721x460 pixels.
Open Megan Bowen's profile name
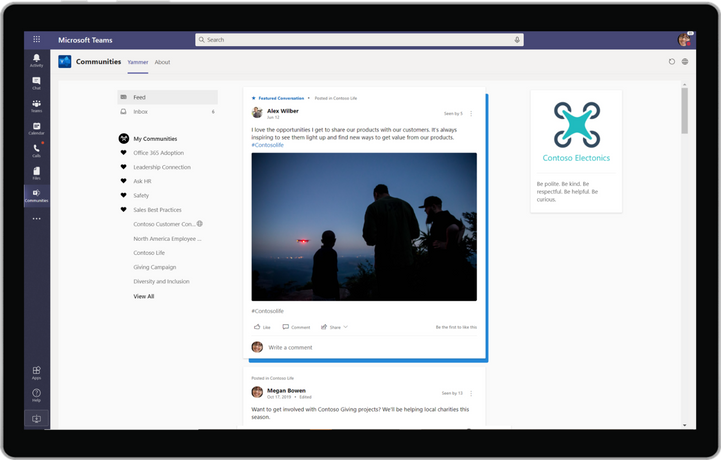tap(286, 391)
